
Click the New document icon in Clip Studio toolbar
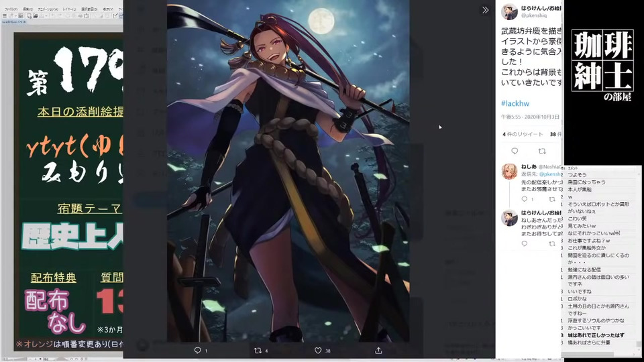click(x=30, y=15)
